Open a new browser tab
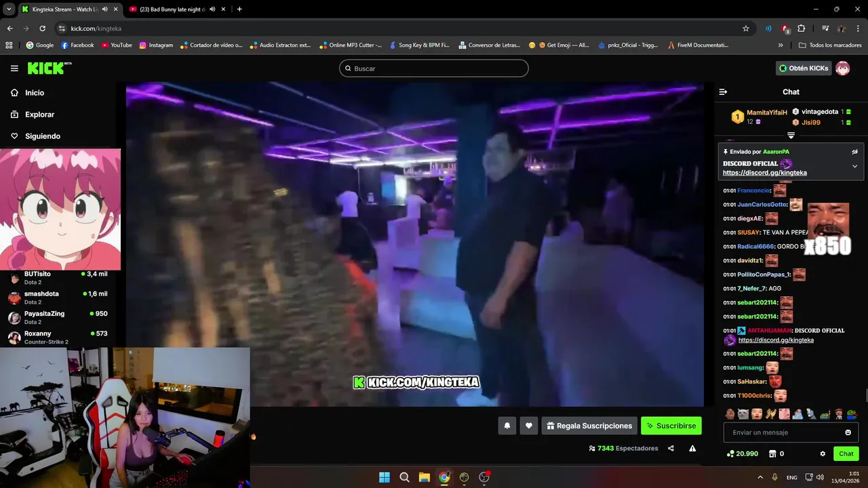This screenshot has width=868, height=488. [239, 9]
